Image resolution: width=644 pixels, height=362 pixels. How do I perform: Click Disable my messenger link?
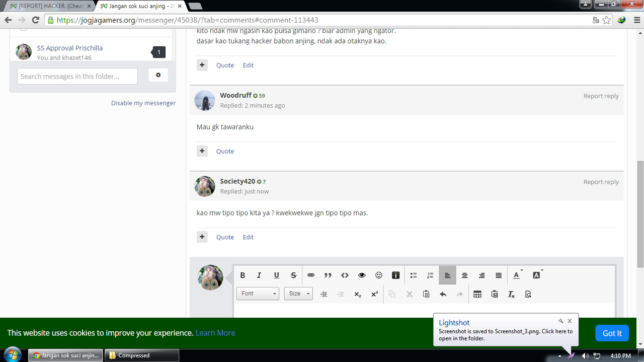coord(143,103)
